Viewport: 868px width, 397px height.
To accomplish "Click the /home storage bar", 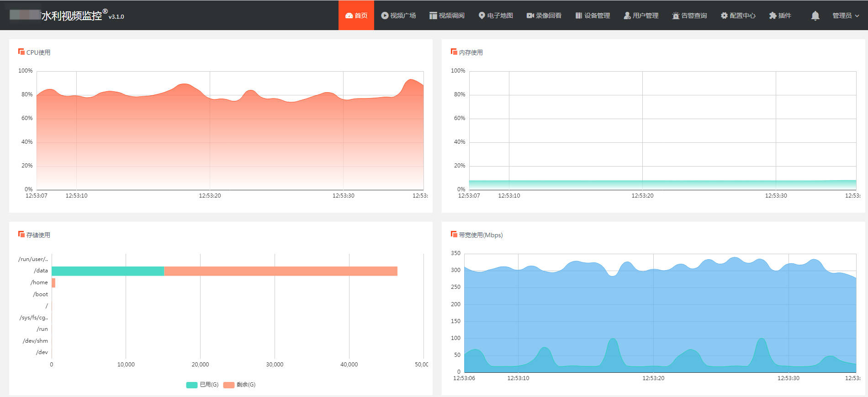I will pos(53,283).
